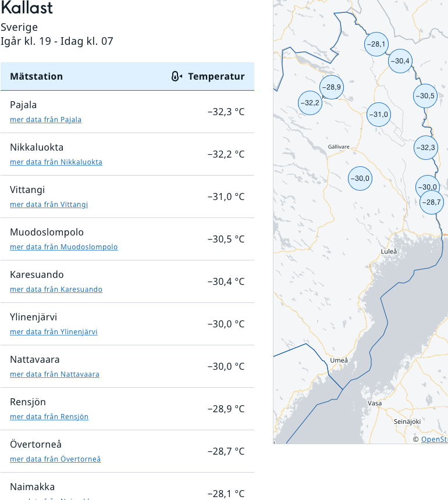The image size is (448, 500).
Task: Click the −28,7 marker on the map
Action: point(431,202)
